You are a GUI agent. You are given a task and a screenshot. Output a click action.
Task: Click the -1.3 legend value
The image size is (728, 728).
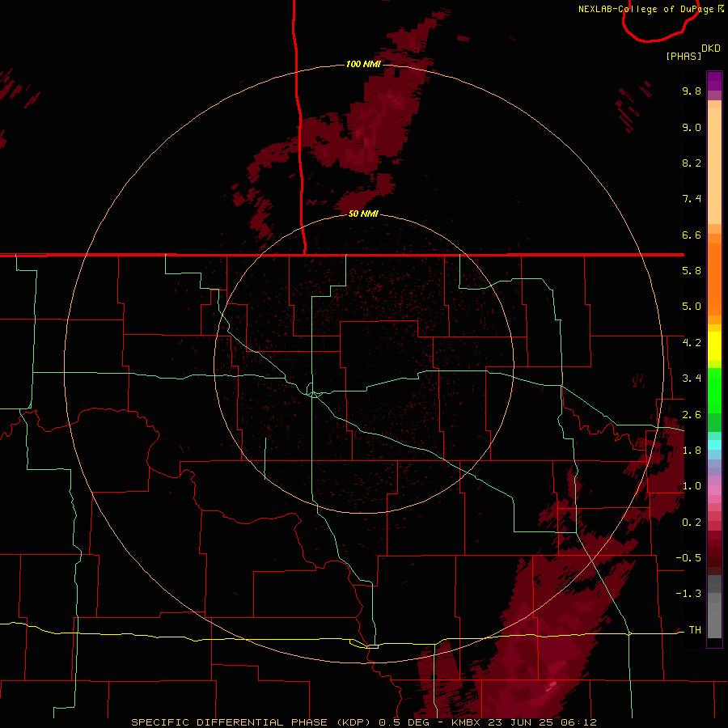pyautogui.click(x=688, y=594)
